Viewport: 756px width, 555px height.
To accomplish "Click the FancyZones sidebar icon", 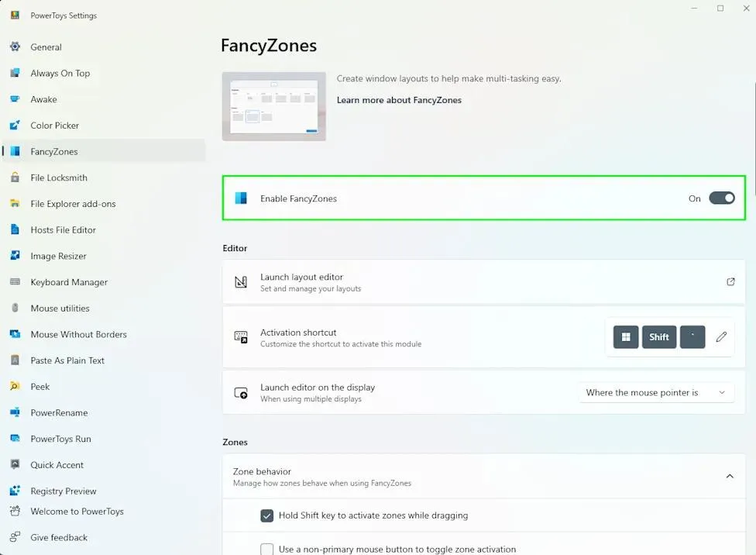I will click(x=15, y=151).
